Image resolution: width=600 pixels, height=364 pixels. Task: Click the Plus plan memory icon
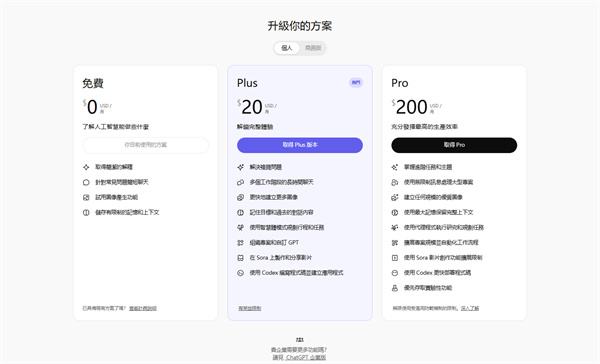[240, 212]
